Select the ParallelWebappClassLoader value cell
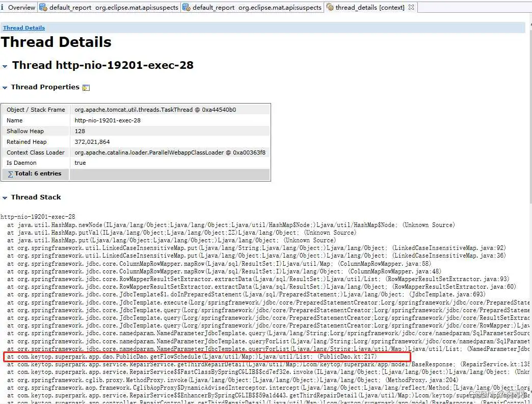 pyautogui.click(x=170, y=153)
